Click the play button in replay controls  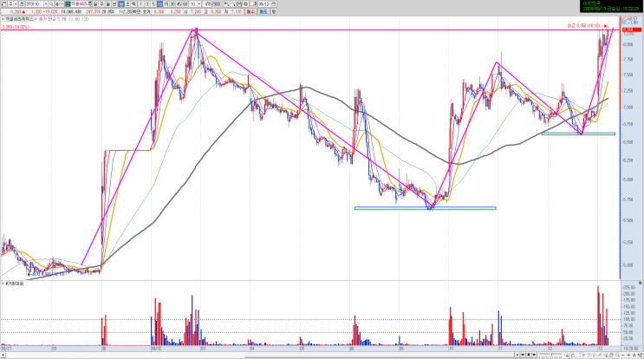pyautogui.click(x=517, y=355)
